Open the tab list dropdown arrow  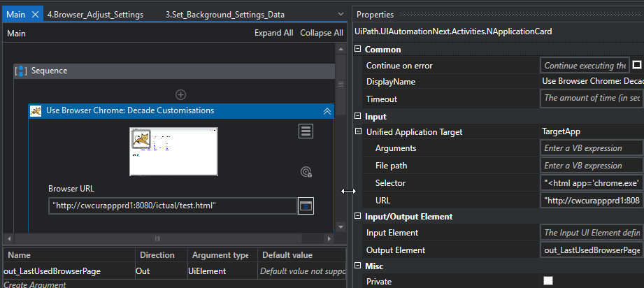[340, 14]
